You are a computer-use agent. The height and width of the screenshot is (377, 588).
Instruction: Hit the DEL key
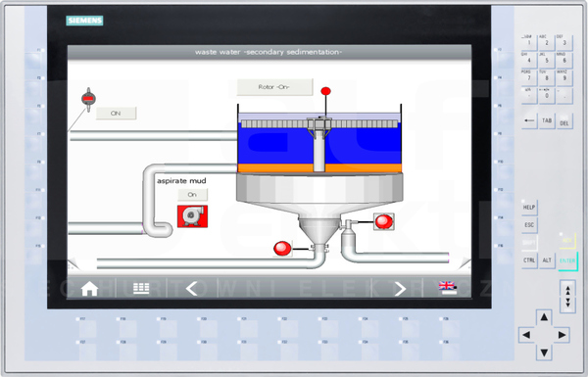(564, 121)
